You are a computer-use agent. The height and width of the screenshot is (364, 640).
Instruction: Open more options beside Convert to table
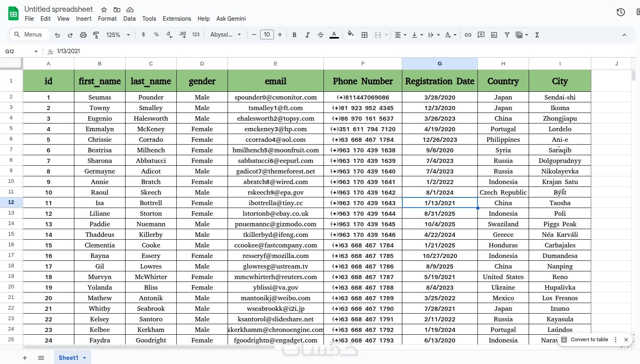tap(616, 340)
